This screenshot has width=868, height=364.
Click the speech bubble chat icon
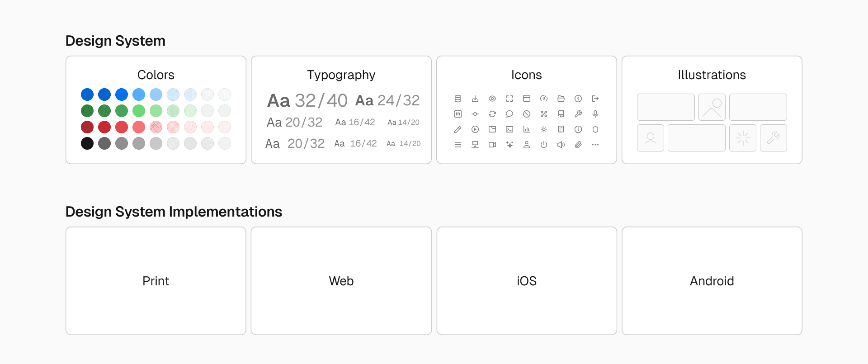click(509, 114)
